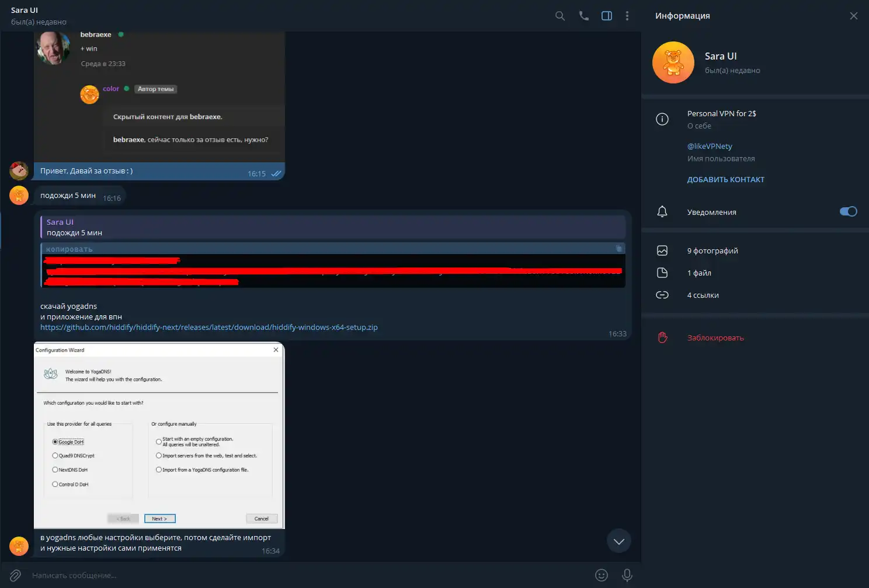
Task: Open the three-dot chat menu
Action: (x=627, y=16)
